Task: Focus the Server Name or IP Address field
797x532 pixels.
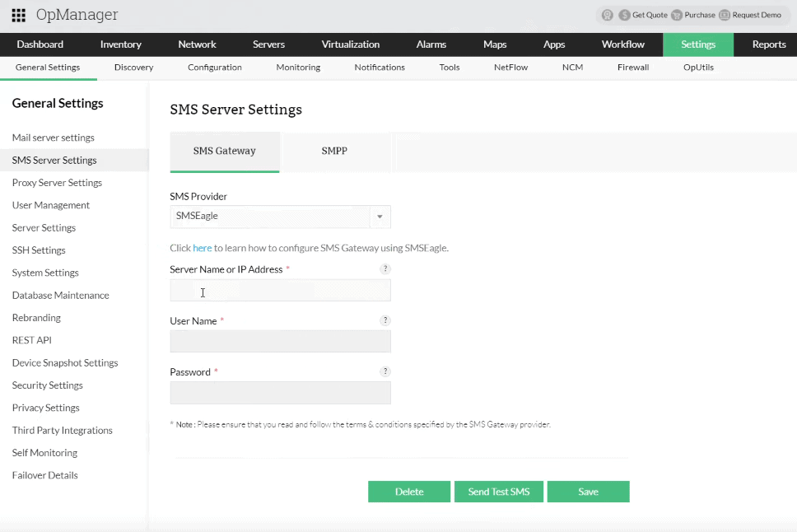Action: click(280, 291)
